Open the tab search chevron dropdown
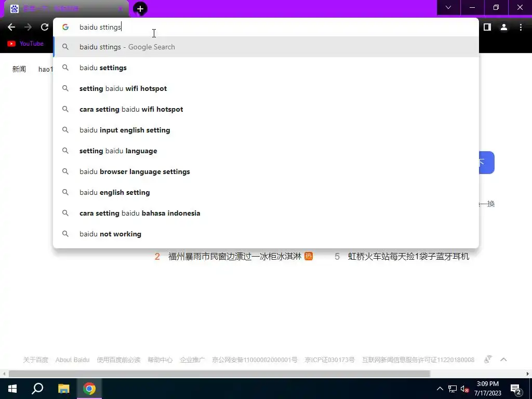The width and height of the screenshot is (532, 399). coord(448,7)
